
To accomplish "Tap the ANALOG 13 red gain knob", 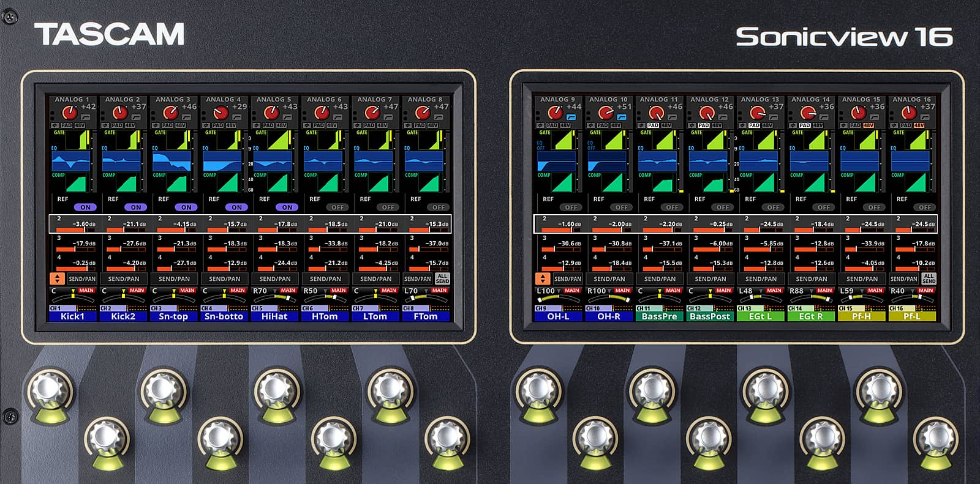I will (x=757, y=113).
